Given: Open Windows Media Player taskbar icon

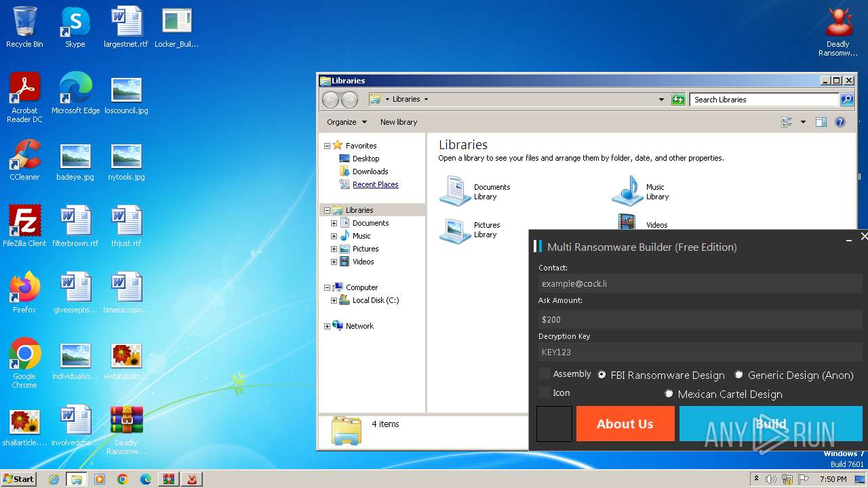Looking at the screenshot, I should pos(100,479).
